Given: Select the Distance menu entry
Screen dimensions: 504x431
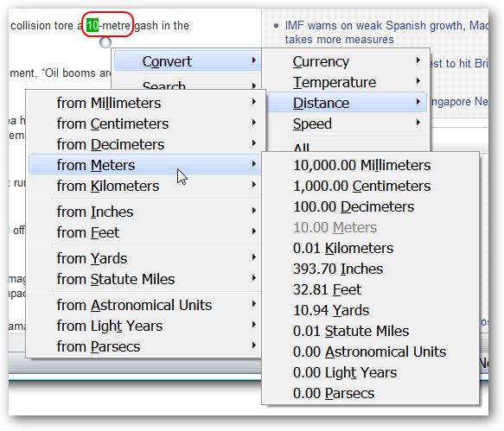Looking at the screenshot, I should (x=346, y=103).
